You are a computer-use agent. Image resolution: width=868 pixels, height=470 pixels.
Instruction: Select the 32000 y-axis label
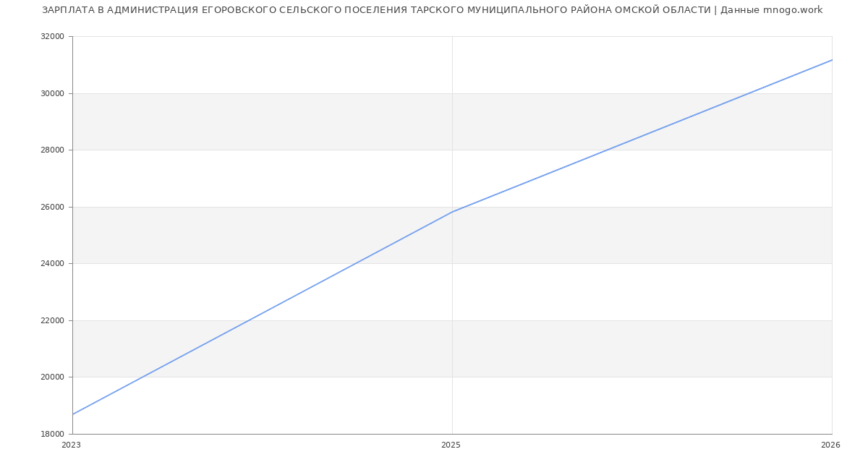(x=53, y=37)
